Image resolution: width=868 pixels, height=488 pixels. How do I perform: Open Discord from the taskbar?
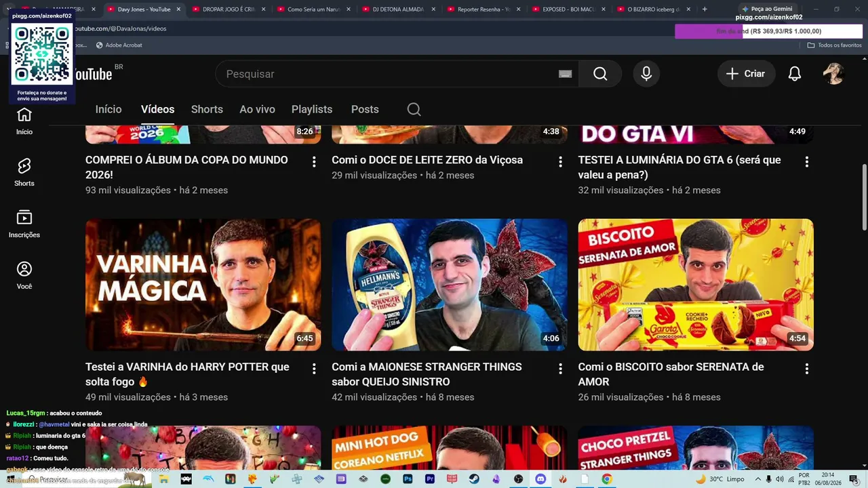[540, 479]
